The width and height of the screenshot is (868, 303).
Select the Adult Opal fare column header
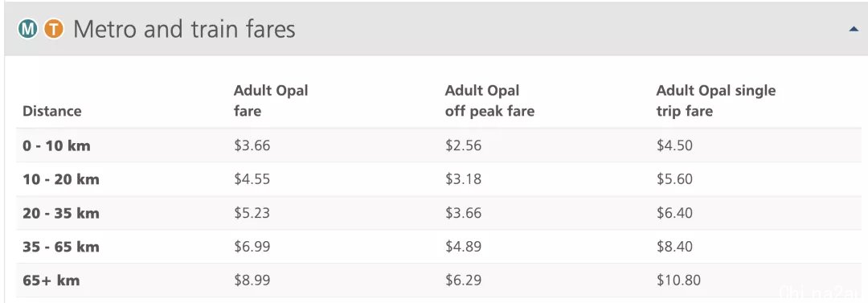(x=271, y=100)
